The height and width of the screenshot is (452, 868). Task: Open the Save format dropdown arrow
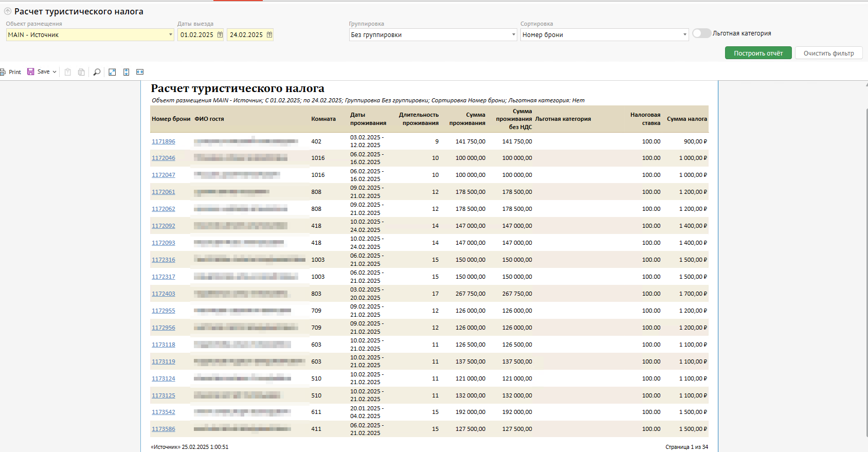pyautogui.click(x=55, y=72)
